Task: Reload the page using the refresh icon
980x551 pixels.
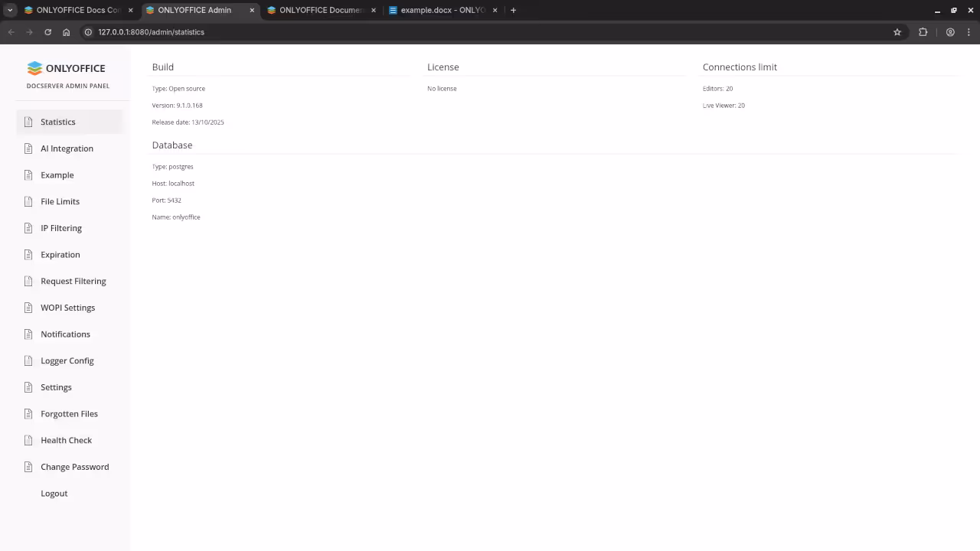Action: (47, 32)
